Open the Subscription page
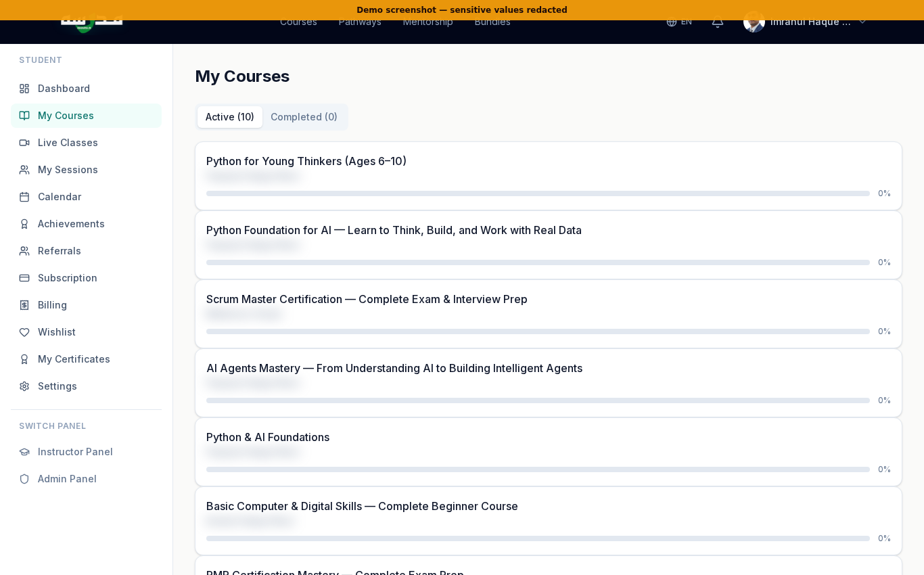Screen dimensions: 924x575 (x=86, y=278)
